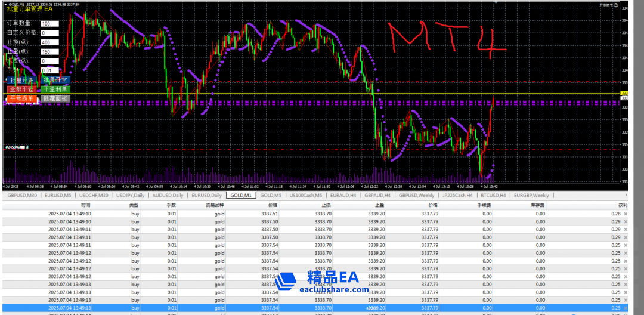Select the EURGBP,Weekly chart tab

point(532,195)
